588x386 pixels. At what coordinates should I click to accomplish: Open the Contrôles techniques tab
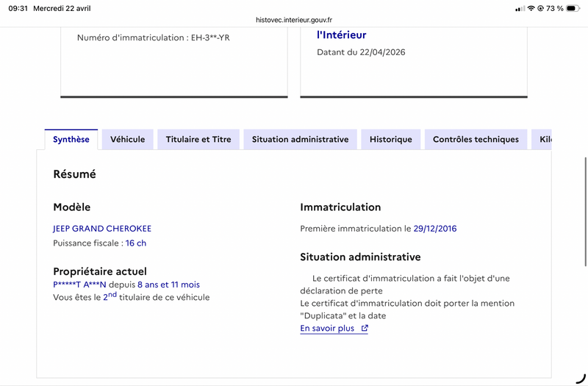click(x=476, y=139)
